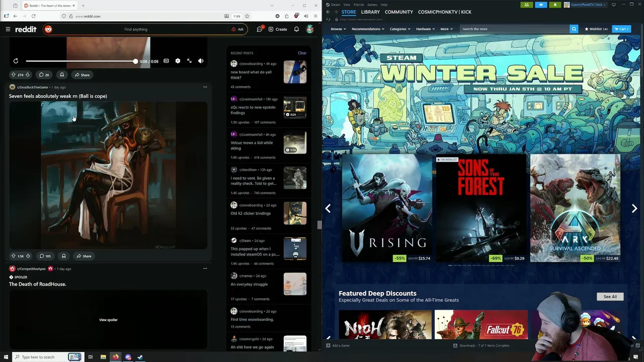Image resolution: width=644 pixels, height=362 pixels.
Task: Upvote the post with 274 votes
Action: click(x=14, y=75)
